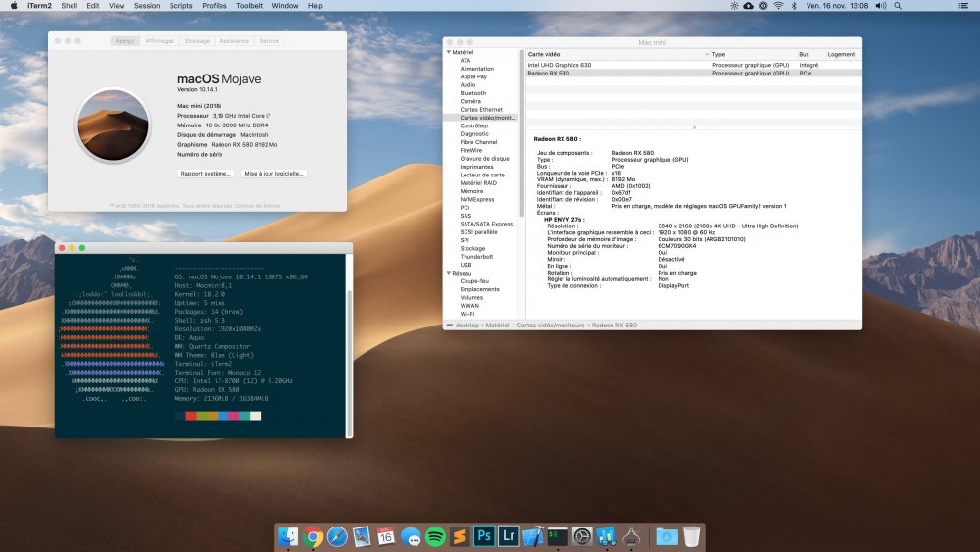Viewport: 980px width, 552px height.
Task: Launch Spotify from the Dock
Action: point(435,536)
